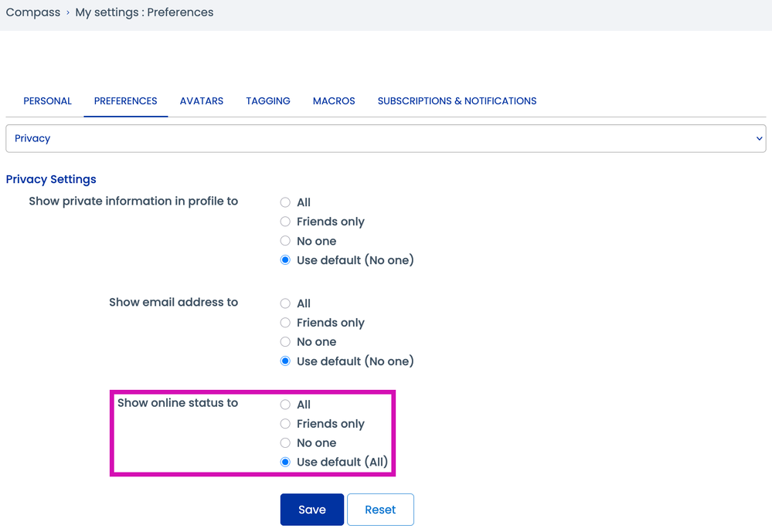Choose Friends only for email address

pos(285,323)
